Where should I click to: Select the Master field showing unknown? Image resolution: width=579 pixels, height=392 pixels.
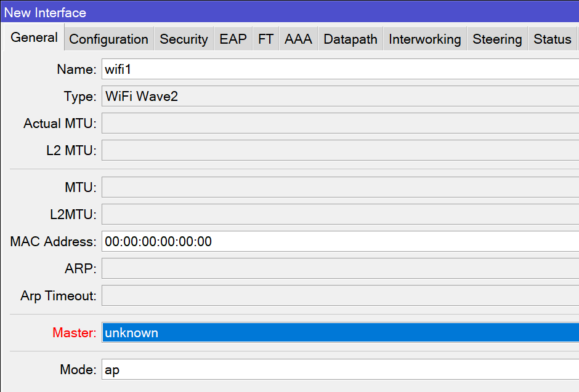pyautogui.click(x=340, y=333)
